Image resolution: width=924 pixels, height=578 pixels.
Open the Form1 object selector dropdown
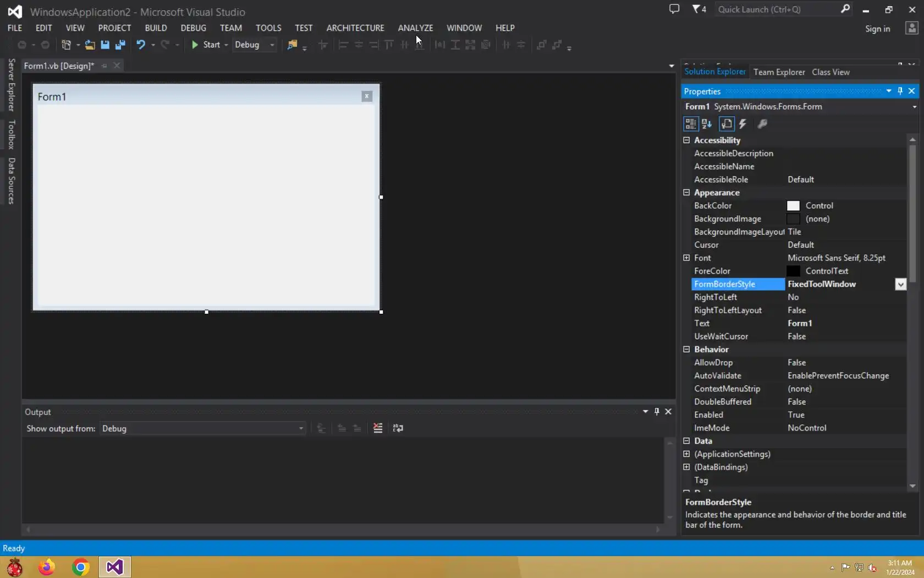coord(915,107)
